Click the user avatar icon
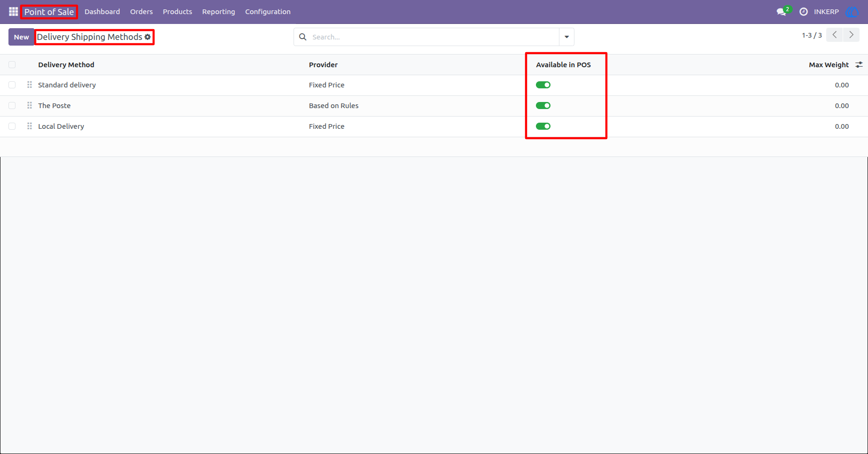This screenshot has height=454, width=868. coord(852,11)
